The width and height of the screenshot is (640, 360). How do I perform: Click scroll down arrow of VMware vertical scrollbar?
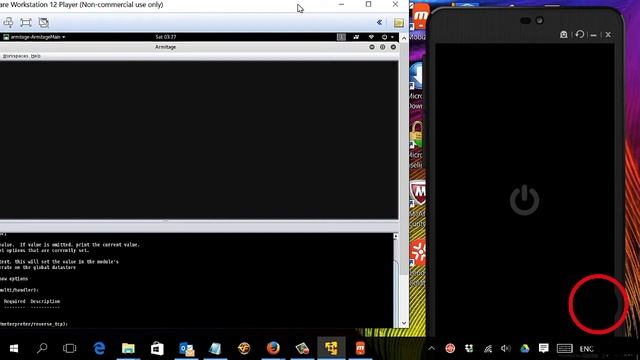[x=404, y=323]
